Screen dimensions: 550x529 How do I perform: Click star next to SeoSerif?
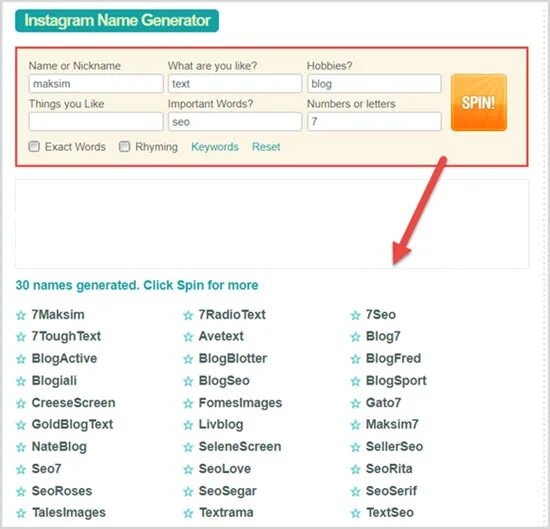(356, 491)
